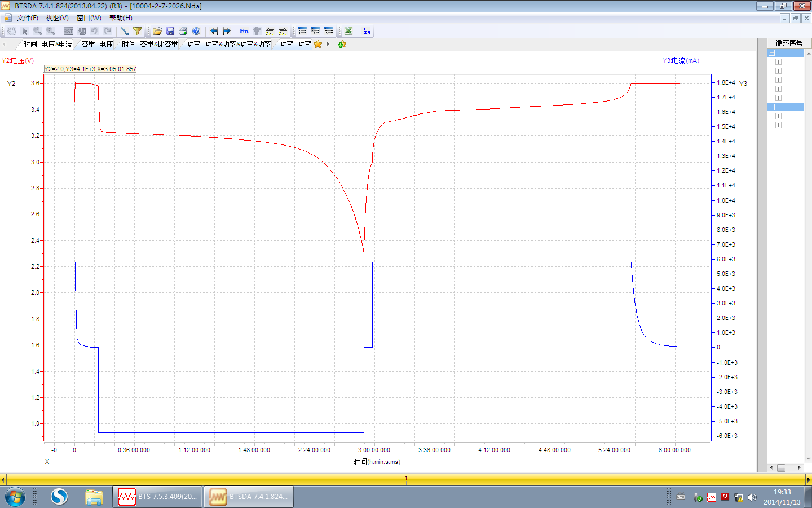This screenshot has height=508, width=812.
Task: Open the Windows Start button
Action: point(15,497)
